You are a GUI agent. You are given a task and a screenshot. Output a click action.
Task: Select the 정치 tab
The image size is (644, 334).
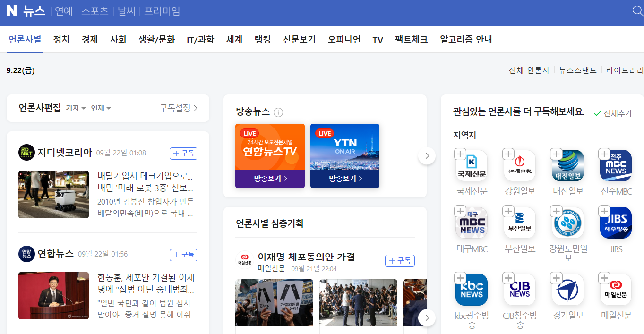pyautogui.click(x=61, y=40)
